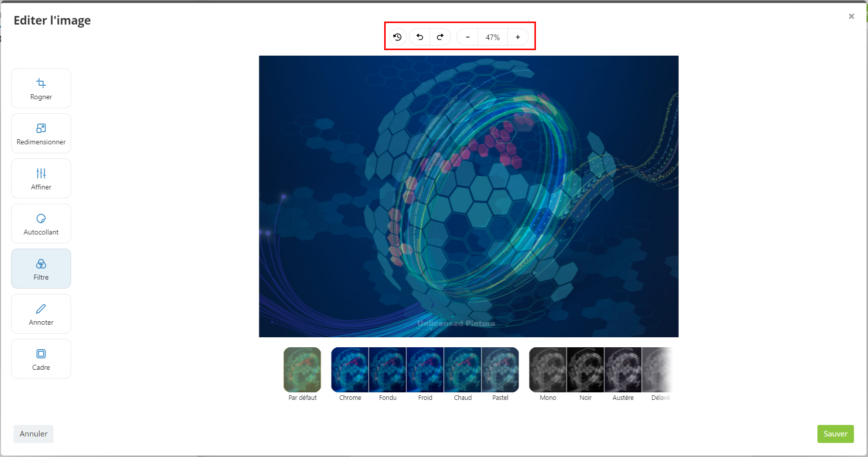Open the Autocollant sticker tool
Screen dimensions: 868x457
point(41,223)
